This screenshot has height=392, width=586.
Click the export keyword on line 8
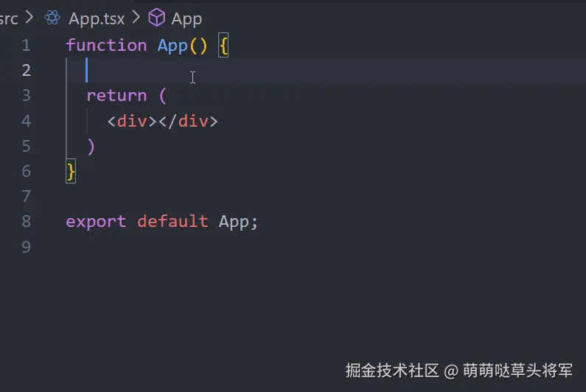click(96, 221)
